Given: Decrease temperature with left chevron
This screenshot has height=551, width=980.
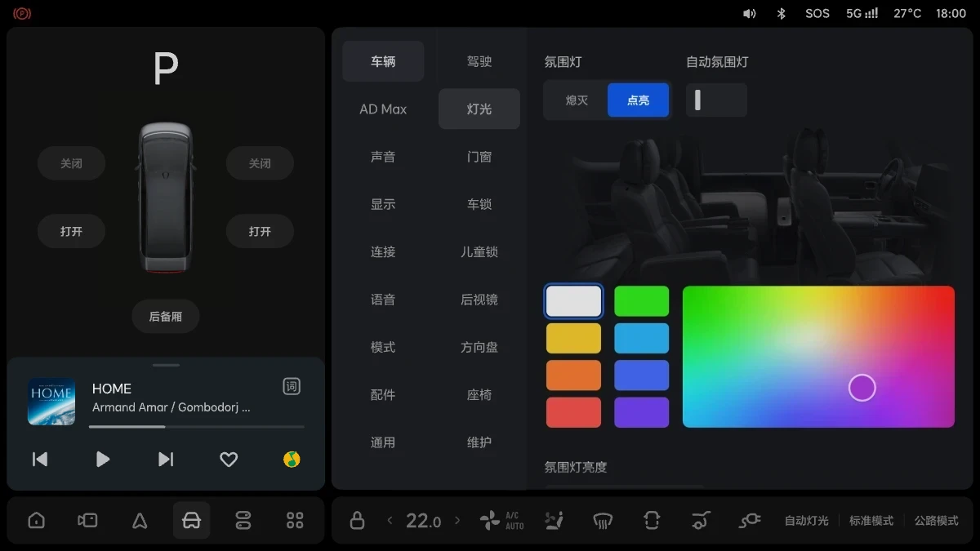Looking at the screenshot, I should click(x=390, y=520).
